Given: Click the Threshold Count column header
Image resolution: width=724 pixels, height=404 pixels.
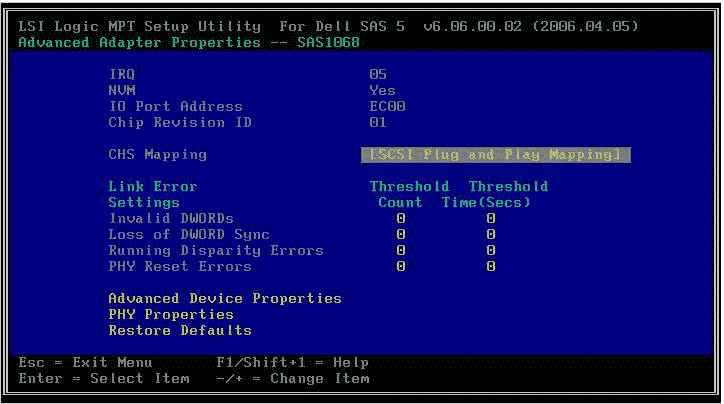Looking at the screenshot, I should coord(409,194).
